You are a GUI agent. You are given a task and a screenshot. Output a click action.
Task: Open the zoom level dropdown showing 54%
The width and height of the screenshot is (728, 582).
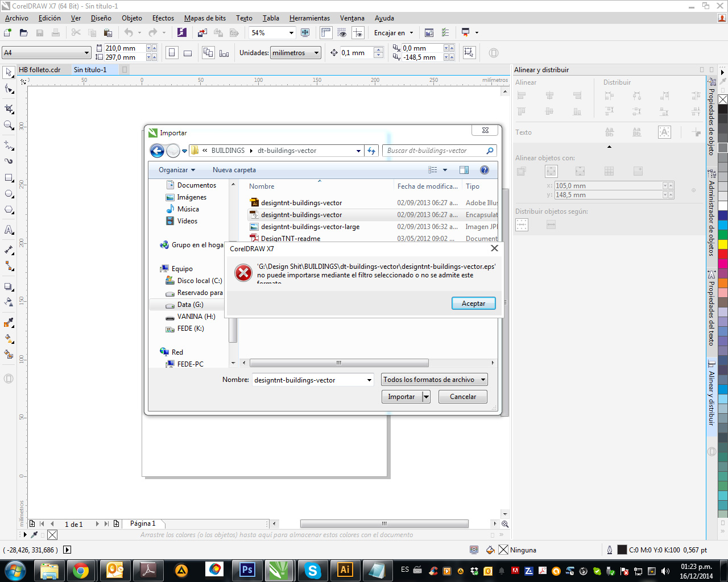[x=291, y=33]
